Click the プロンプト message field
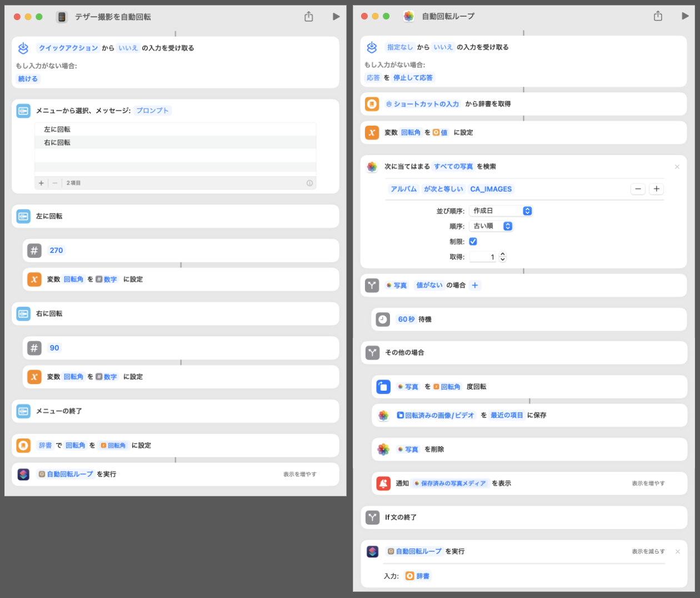This screenshot has width=700, height=598. coord(153,111)
